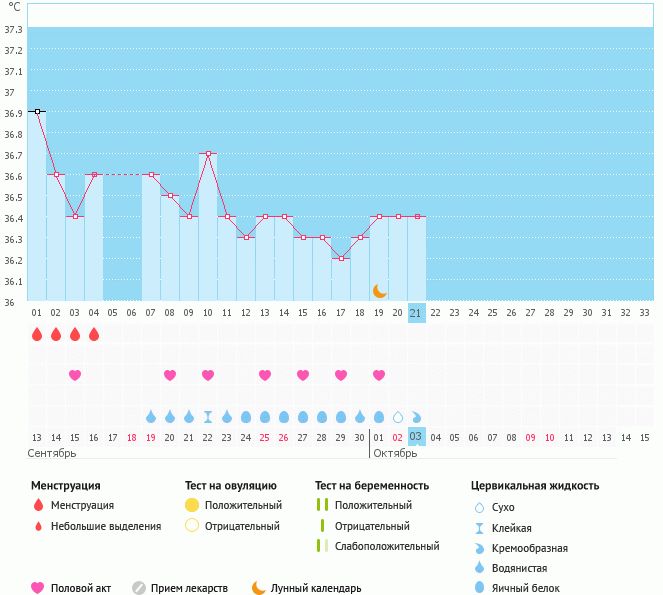Click the 36.1 label on the temperature axis
The height and width of the screenshot is (595, 663).
coord(13,281)
